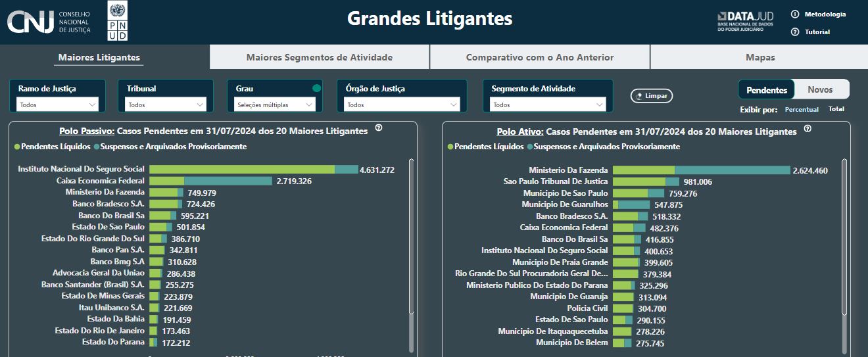
Task: Click the green Grau filter indicator dot
Action: coord(317,88)
